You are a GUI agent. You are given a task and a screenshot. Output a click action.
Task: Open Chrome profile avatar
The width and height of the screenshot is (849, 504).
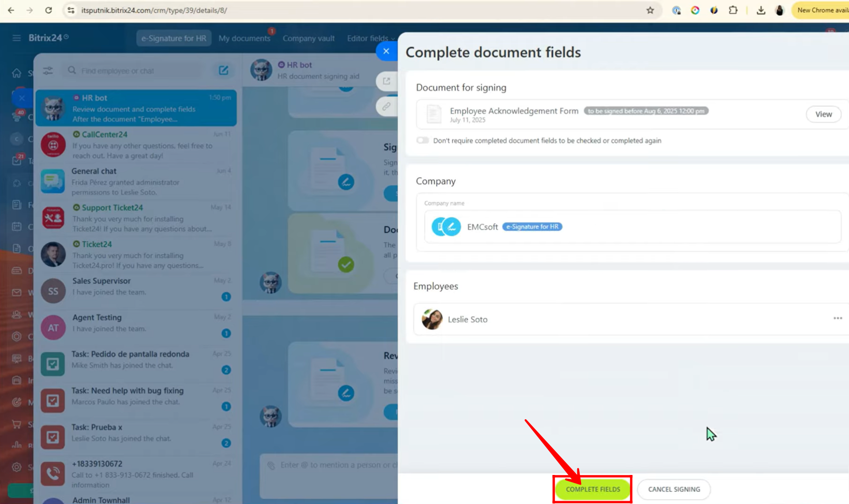[x=780, y=10]
